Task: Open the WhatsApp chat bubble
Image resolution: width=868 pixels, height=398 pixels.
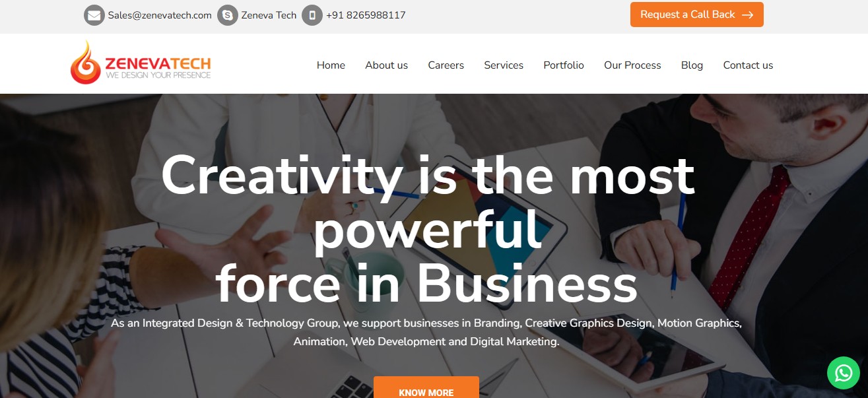Action: [844, 373]
